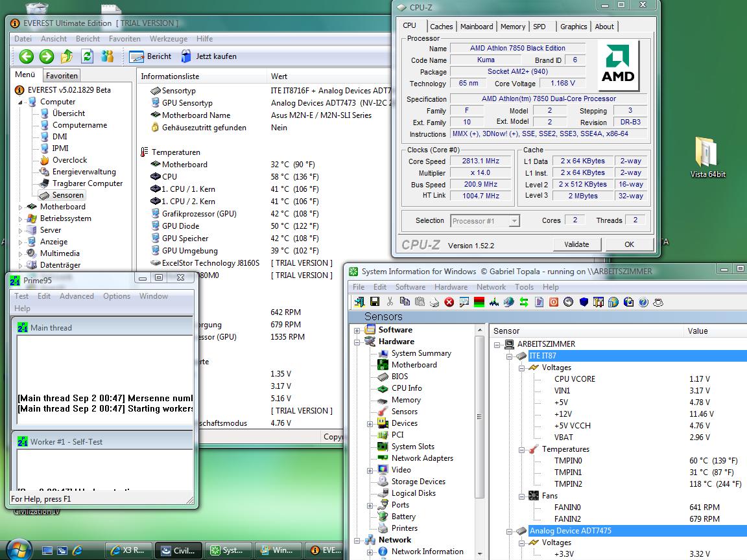Open Graphics tab in CPU-Z
This screenshot has width=747, height=560.
tap(573, 27)
